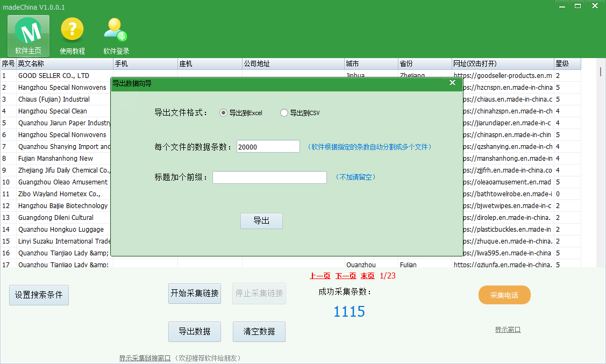Click 网址(双击打开) column header
606x364 pixels.
[503, 64]
